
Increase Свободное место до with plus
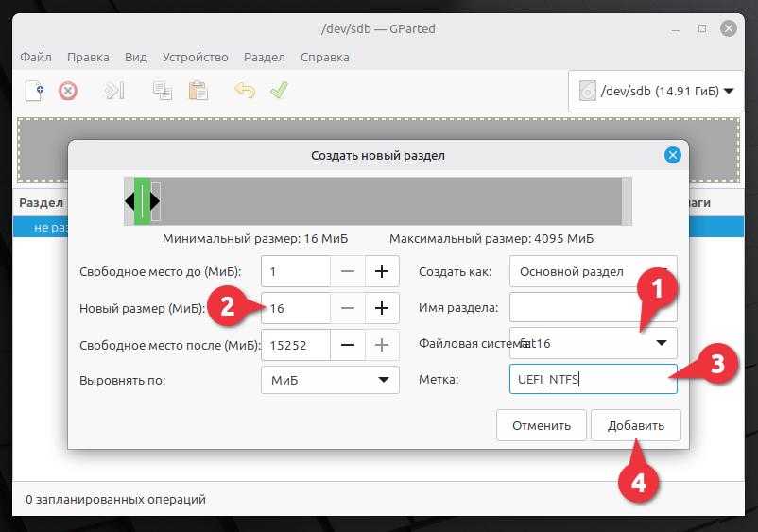click(x=382, y=271)
